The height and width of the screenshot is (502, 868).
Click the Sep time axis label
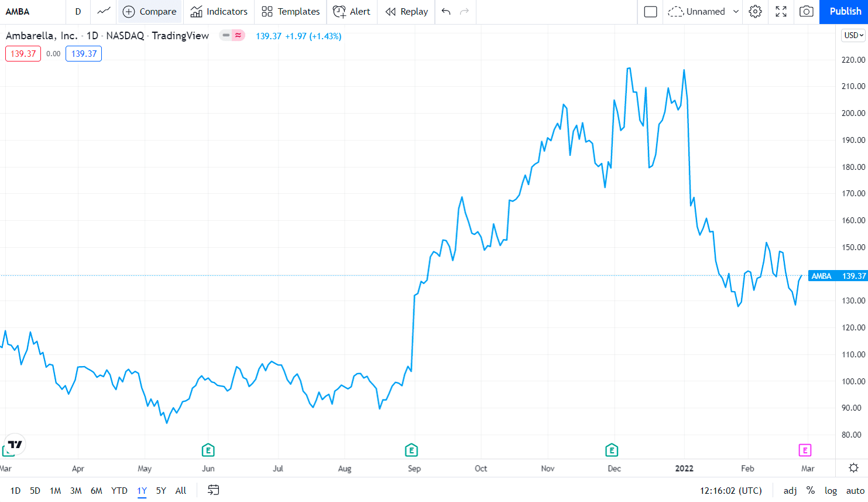click(414, 468)
